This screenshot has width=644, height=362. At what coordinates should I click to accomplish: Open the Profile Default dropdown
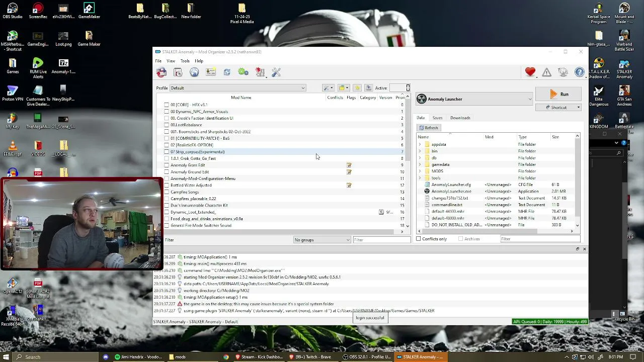(237, 88)
